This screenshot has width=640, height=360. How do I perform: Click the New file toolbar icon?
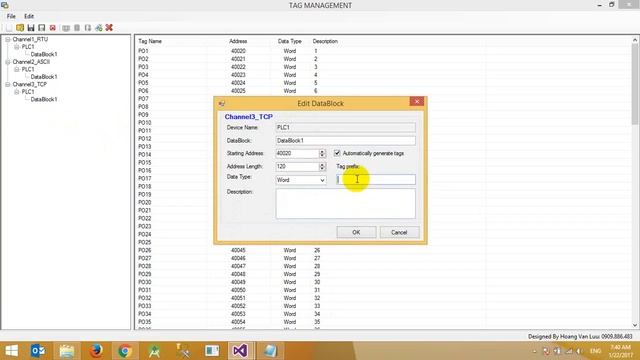pyautogui.click(x=9, y=28)
